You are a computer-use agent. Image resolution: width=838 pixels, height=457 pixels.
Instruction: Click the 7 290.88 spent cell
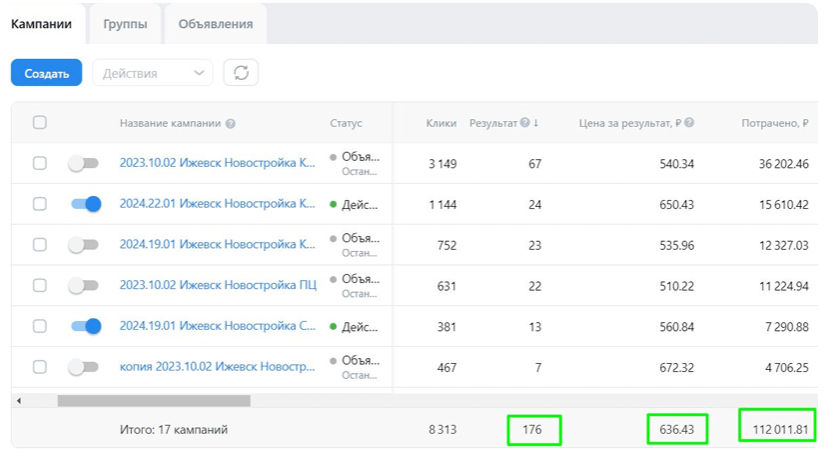point(787,327)
